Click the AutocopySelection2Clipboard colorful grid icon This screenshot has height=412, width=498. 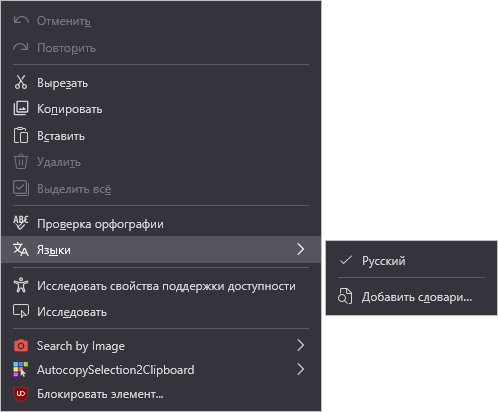point(21,370)
